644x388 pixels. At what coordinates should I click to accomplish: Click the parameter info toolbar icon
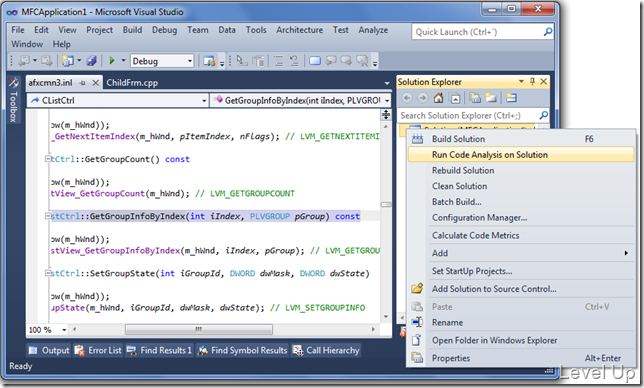(x=259, y=61)
